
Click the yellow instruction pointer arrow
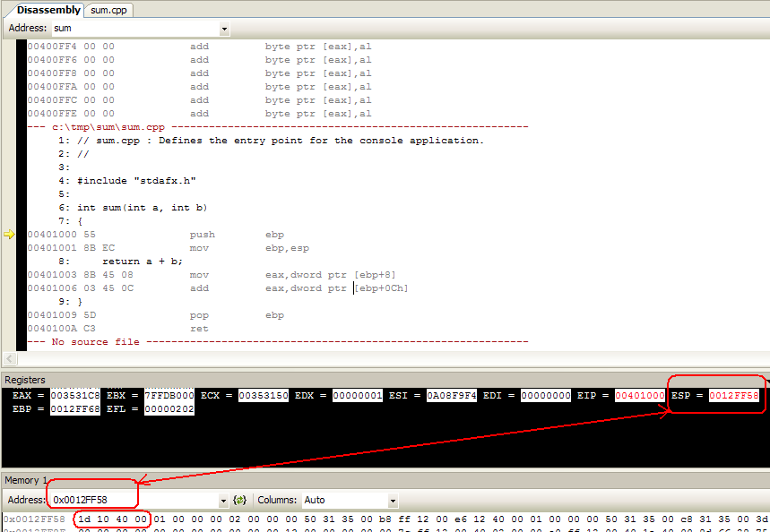coord(10,235)
